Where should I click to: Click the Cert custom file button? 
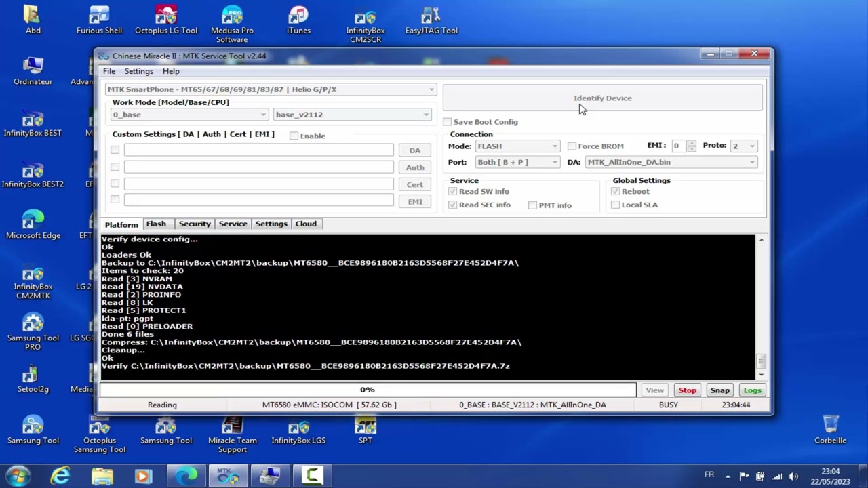tap(415, 184)
